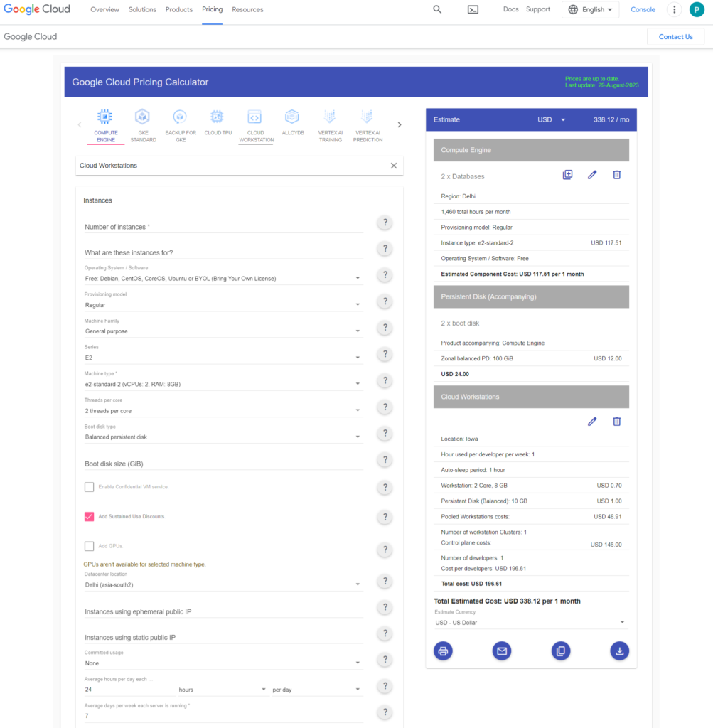Clone the 2 x Databases estimate
Screen dimensions: 713x728
(567, 175)
